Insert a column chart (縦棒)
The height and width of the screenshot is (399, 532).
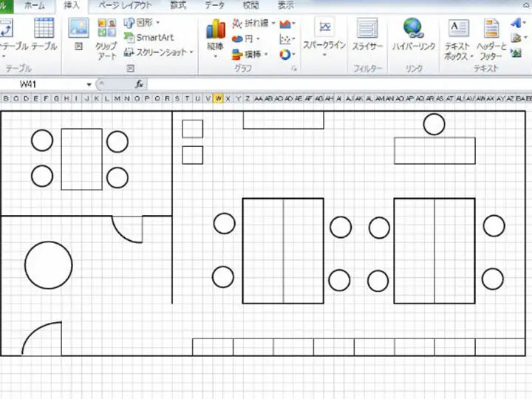click(215, 35)
